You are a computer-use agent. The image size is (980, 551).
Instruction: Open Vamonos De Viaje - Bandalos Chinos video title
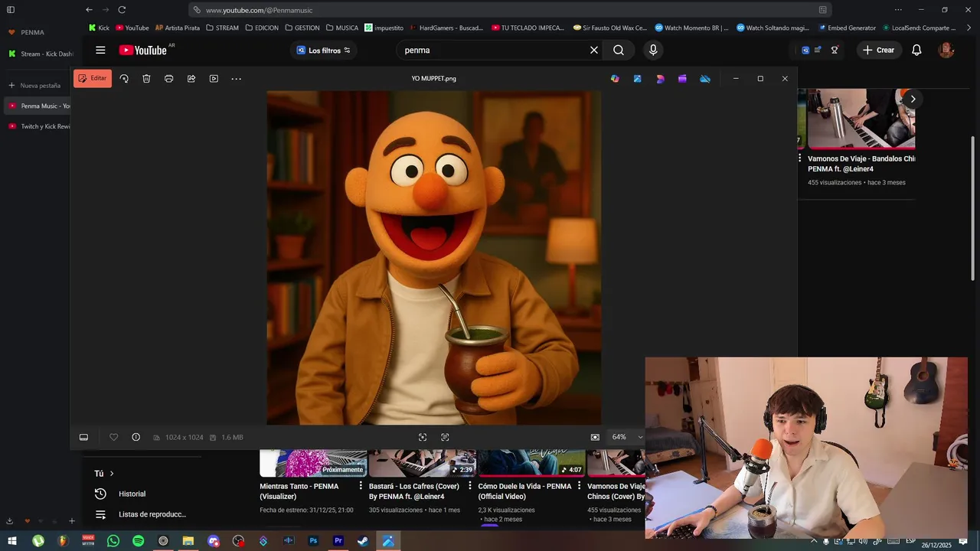coord(861,164)
